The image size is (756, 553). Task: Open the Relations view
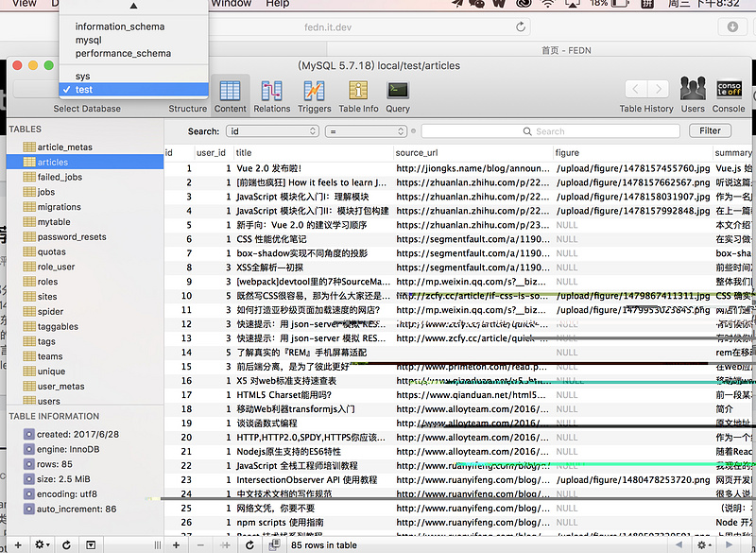[272, 96]
